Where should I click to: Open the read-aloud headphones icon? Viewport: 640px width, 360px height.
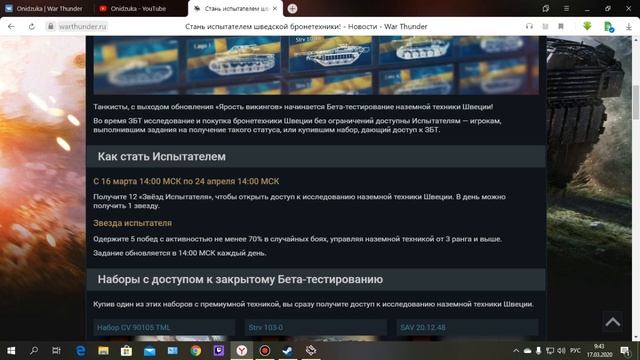click(529, 27)
